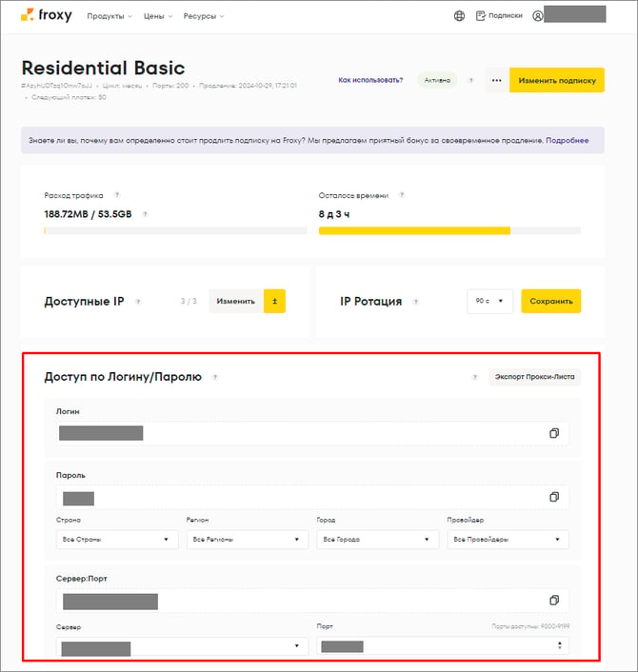Viewport: 638px width, 672px height.
Task: Click help icon next to IP Ротация
Action: [415, 302]
